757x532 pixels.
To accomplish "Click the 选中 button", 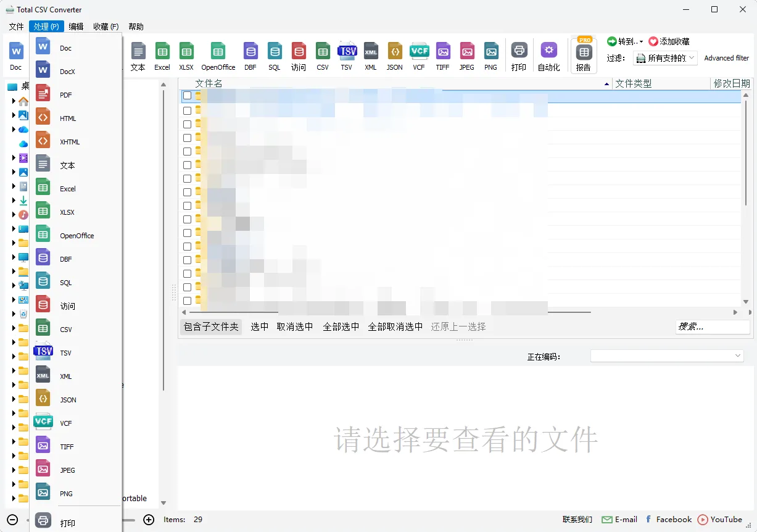I will tap(259, 326).
